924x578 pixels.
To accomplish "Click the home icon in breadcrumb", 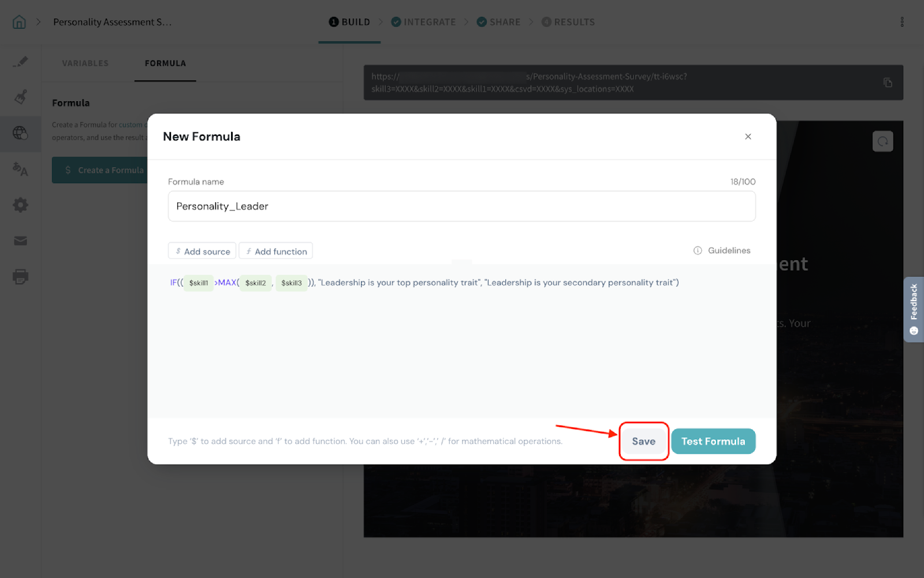I will (x=19, y=22).
